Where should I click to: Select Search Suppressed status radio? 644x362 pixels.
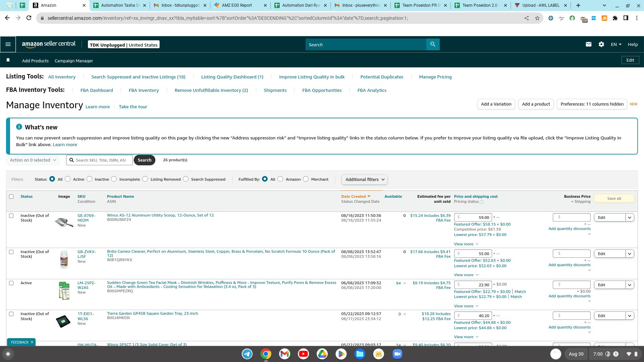pyautogui.click(x=186, y=179)
